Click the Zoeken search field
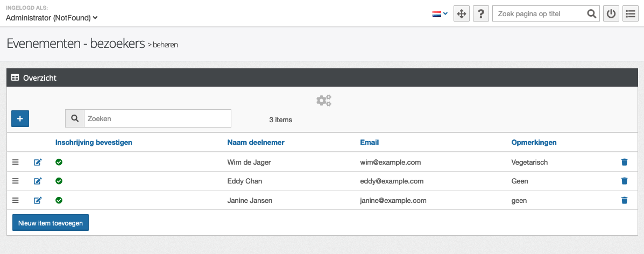 click(157, 118)
